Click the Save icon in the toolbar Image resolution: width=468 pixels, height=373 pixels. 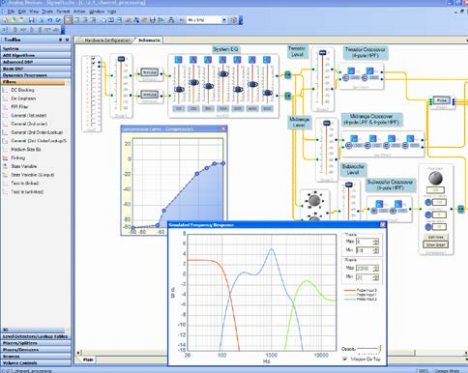coord(32,20)
